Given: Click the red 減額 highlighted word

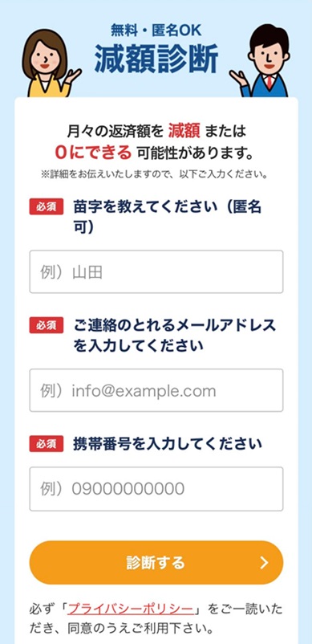Looking at the screenshot, I should pos(184,132).
